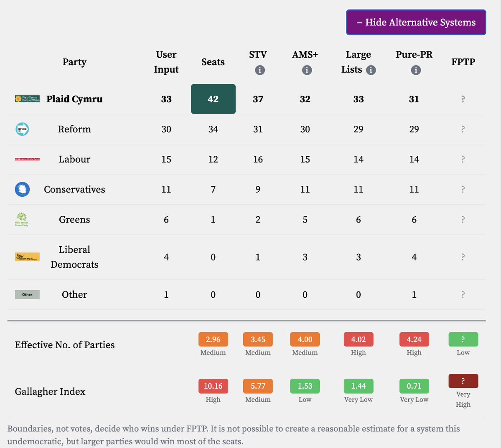
Task: Click the FPTP column header
Action: [463, 62]
